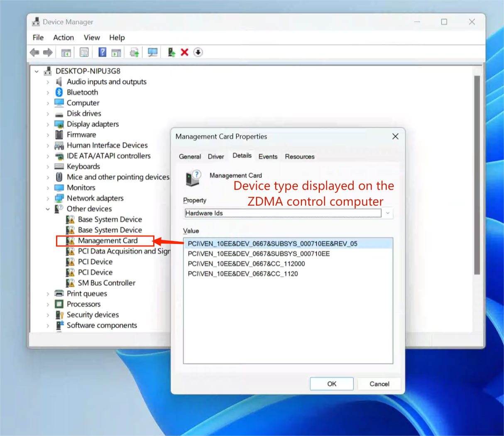The image size is (504, 436).
Task: Click the Security devices category icon
Action: coord(59,315)
